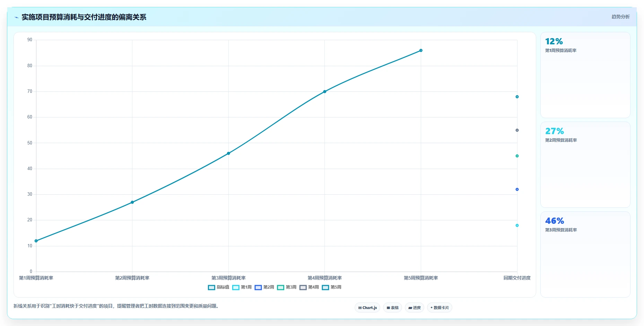The height and width of the screenshot is (326, 644).
Task: Open the 27% 第2周预算消耗率 card
Action: click(x=585, y=165)
